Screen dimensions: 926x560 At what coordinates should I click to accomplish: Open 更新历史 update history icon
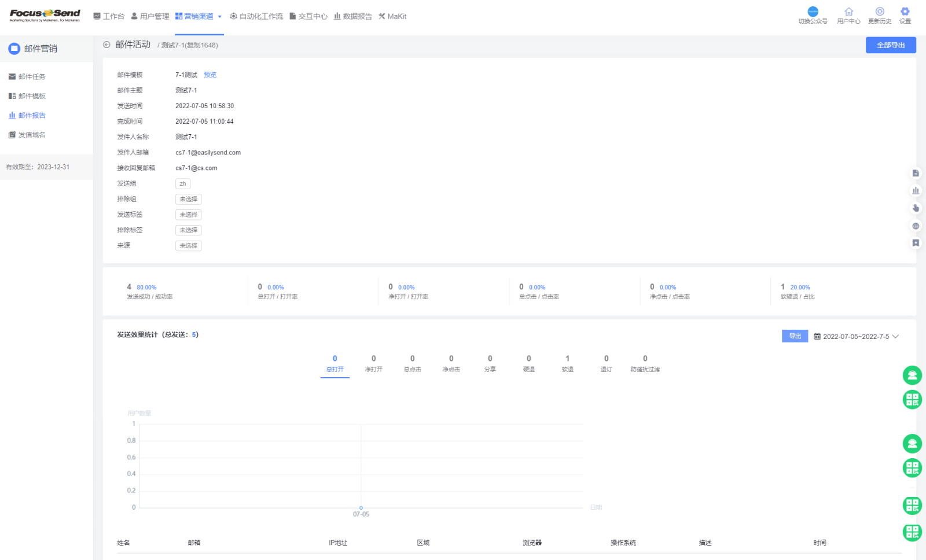coord(880,12)
